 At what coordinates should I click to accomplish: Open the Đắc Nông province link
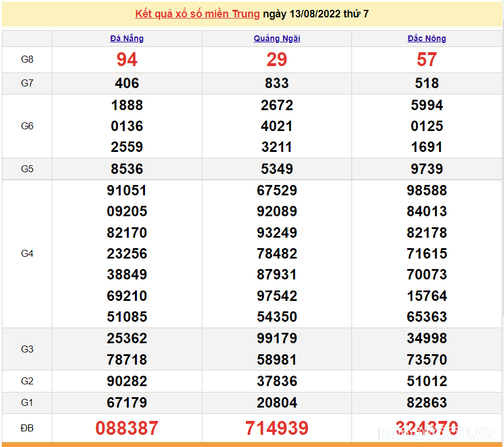click(426, 38)
